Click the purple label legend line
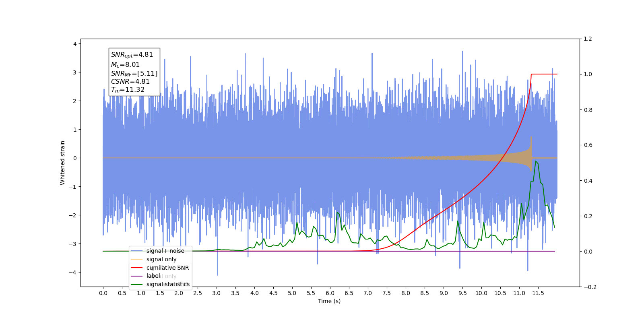The image size is (644, 322). pos(137,276)
